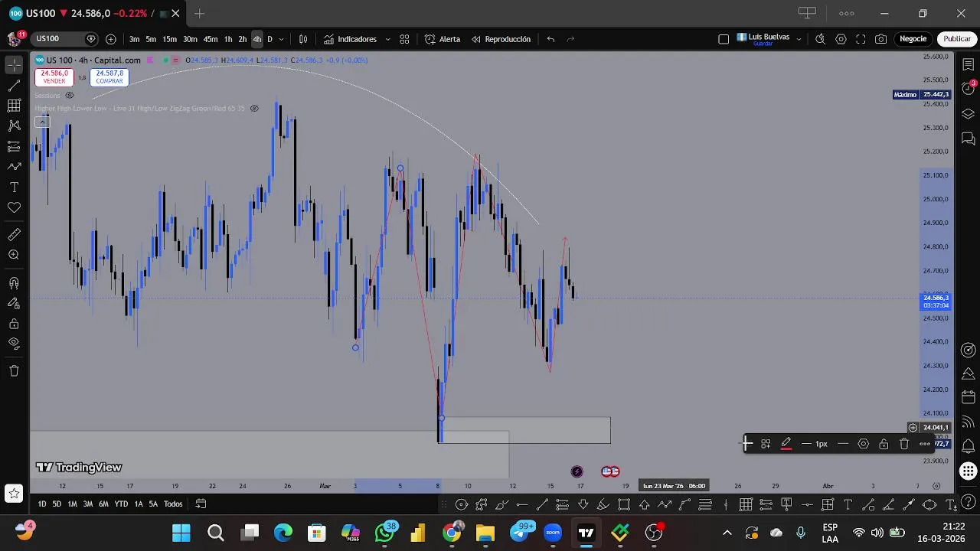Open the favorites heart icon in left toolbar
This screenshot has width=980, height=551.
14,207
